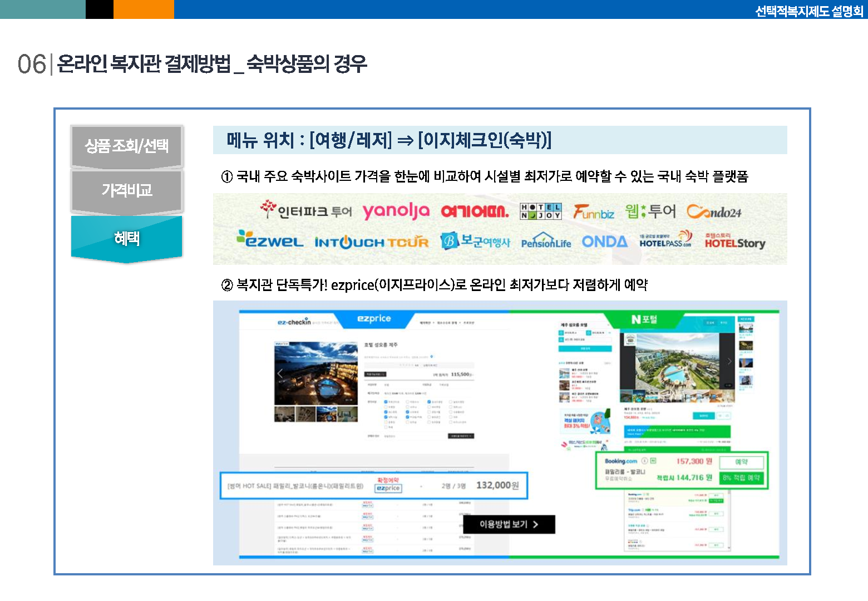868x601 pixels.
Task: Open the 상품 조회/선택 step tab
Action: (x=127, y=146)
